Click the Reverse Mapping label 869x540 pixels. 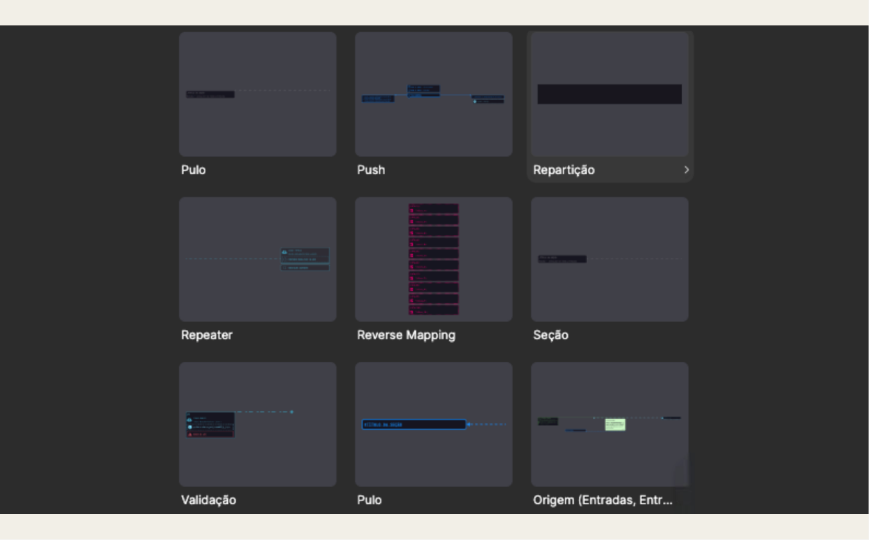point(406,335)
